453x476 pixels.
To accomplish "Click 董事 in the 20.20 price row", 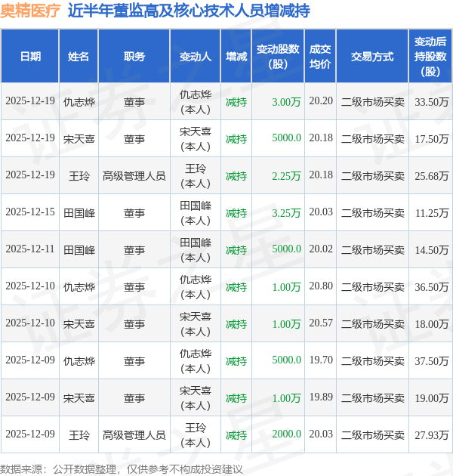I will click(x=134, y=102).
